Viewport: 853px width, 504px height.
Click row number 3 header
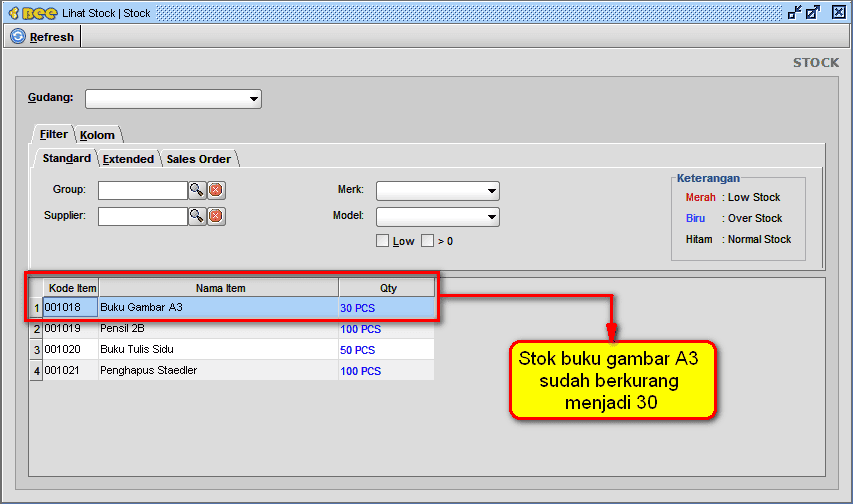pyautogui.click(x=36, y=350)
